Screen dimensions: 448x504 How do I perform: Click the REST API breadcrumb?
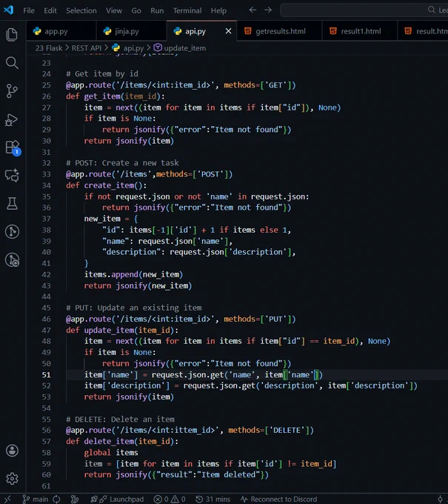(x=87, y=48)
